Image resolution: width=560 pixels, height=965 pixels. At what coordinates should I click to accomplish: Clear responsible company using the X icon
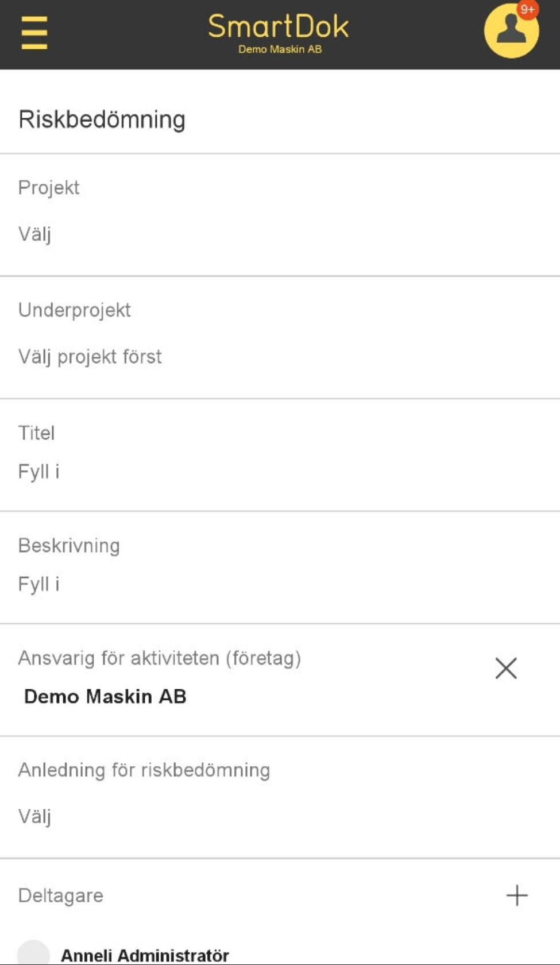[506, 669]
